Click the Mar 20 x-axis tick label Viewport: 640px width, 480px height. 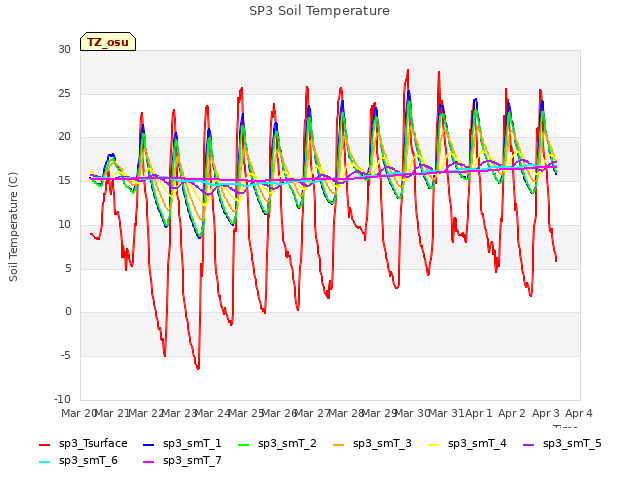[78, 413]
